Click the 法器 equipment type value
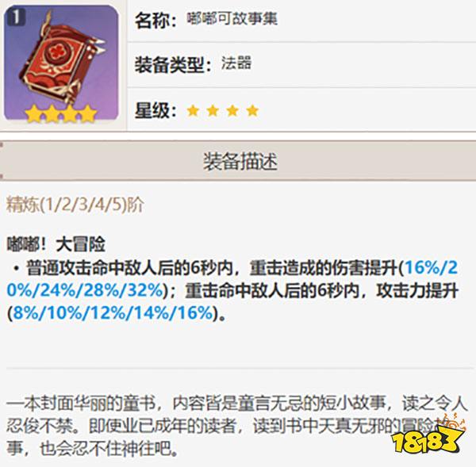This screenshot has height=467, width=476. coord(236,63)
